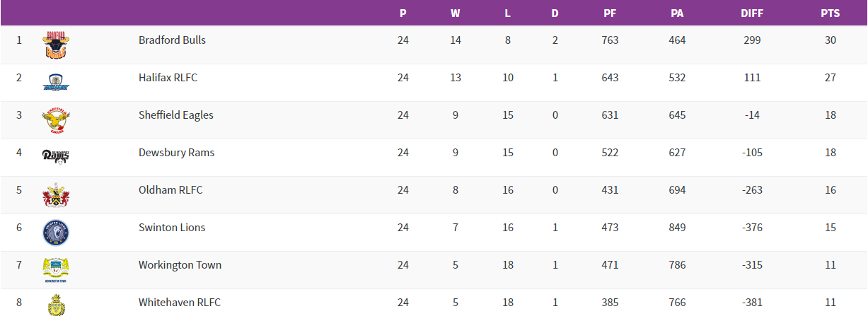Click Dewsbury Rams' -105 points difference

coord(752,153)
